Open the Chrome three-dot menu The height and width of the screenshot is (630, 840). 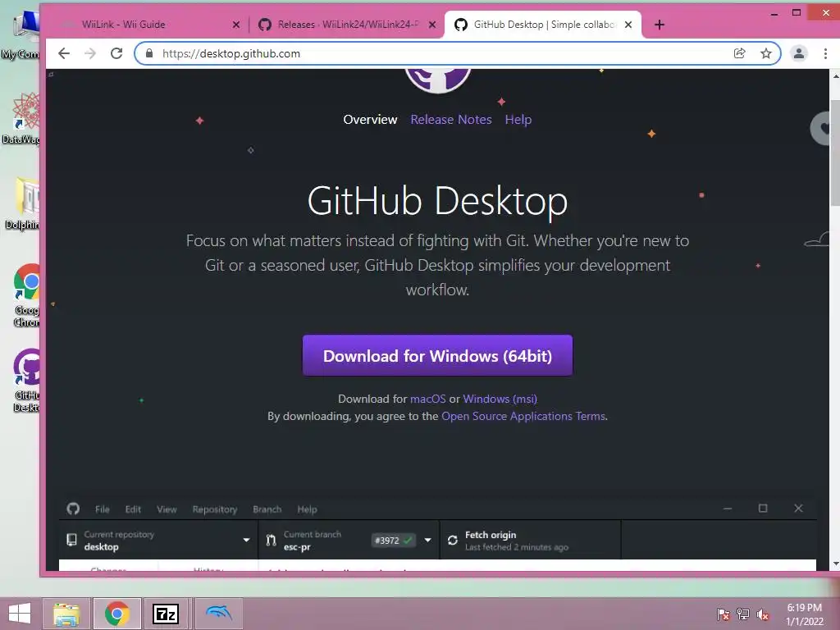[x=825, y=53]
